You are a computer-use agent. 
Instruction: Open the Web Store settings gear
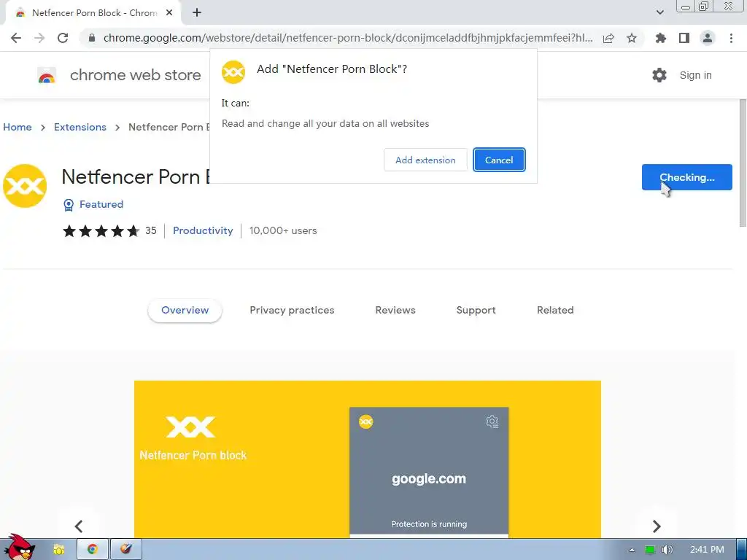[659, 75]
